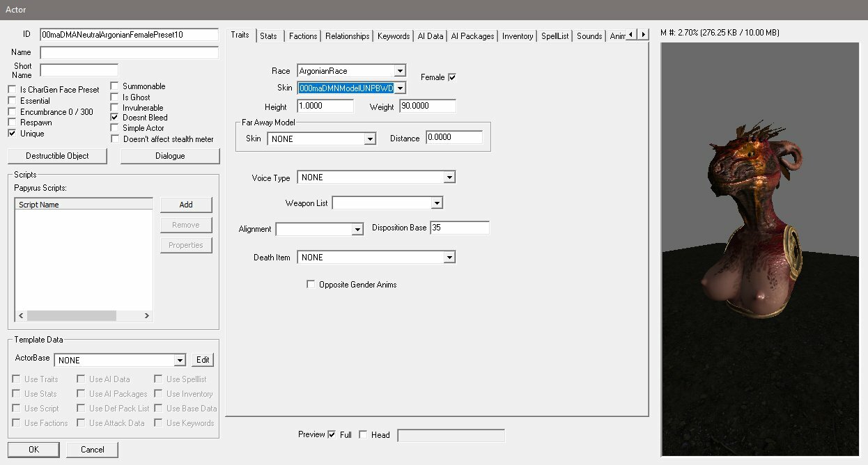Expand the Voice Type dropdown
This screenshot has height=465, width=868.
click(449, 178)
